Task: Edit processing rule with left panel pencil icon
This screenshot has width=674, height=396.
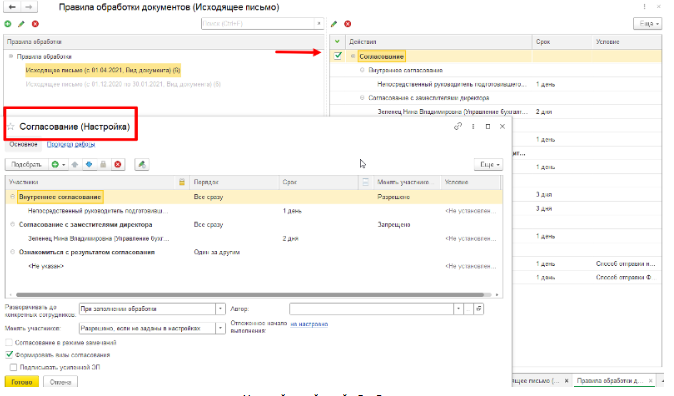Action: tap(21, 24)
